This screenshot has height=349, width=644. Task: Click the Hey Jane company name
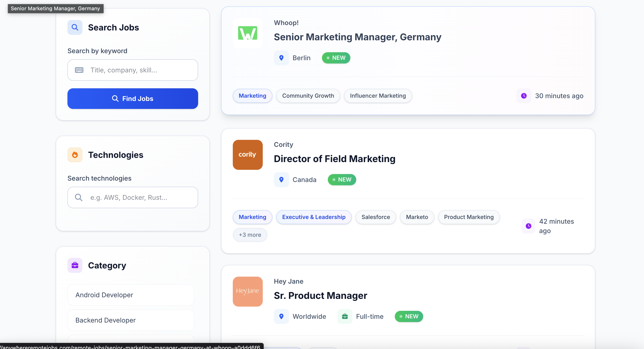[x=289, y=281]
